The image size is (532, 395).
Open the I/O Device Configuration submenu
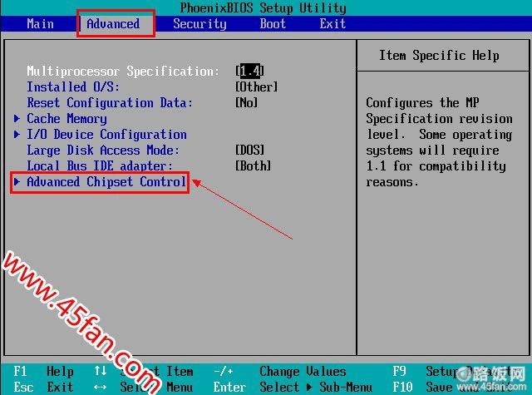point(106,135)
